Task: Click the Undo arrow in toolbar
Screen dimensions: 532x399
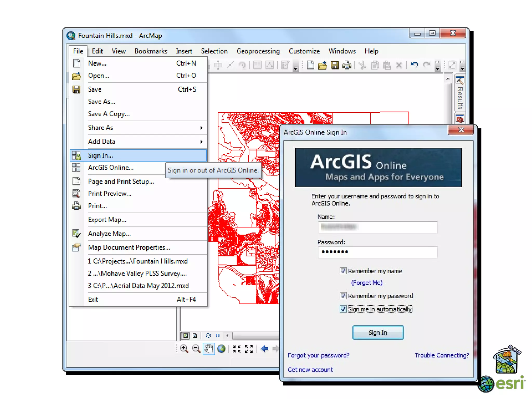Action: [414, 65]
